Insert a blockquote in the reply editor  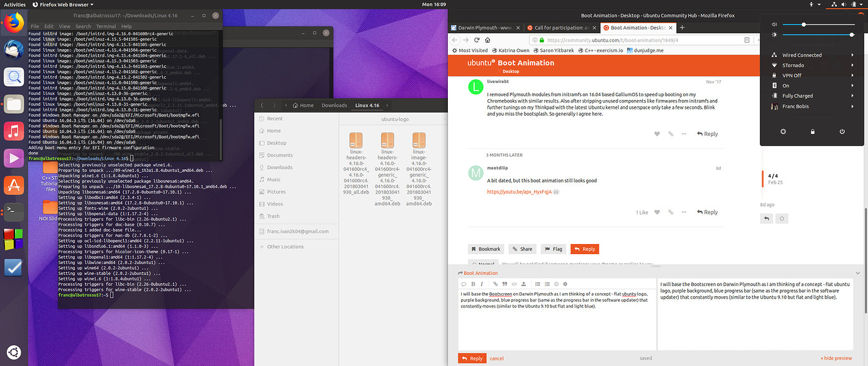505,284
